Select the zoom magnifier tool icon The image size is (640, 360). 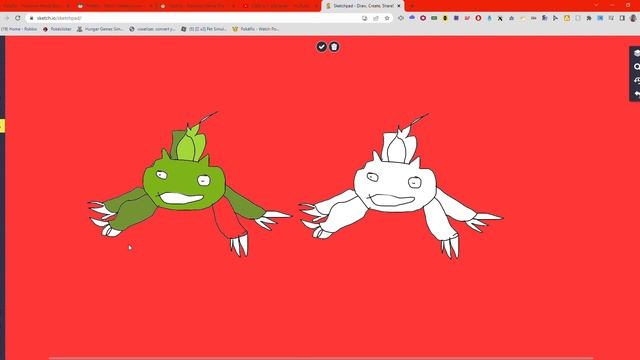tap(637, 67)
